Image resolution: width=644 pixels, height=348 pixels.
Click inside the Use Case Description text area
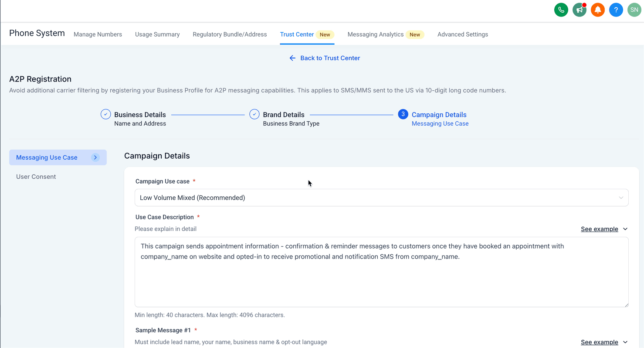pos(381,272)
